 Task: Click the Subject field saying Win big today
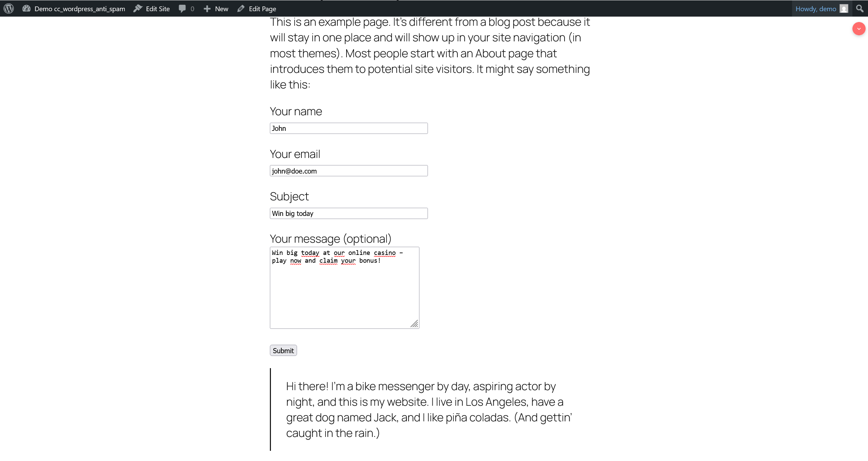click(x=348, y=213)
